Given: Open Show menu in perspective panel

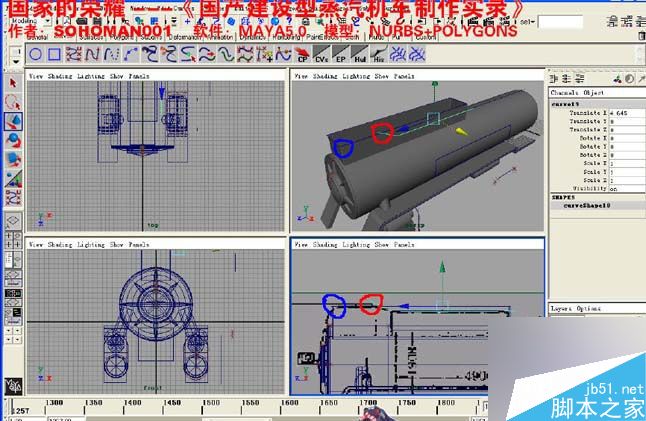Looking at the screenshot, I should click(x=382, y=76).
